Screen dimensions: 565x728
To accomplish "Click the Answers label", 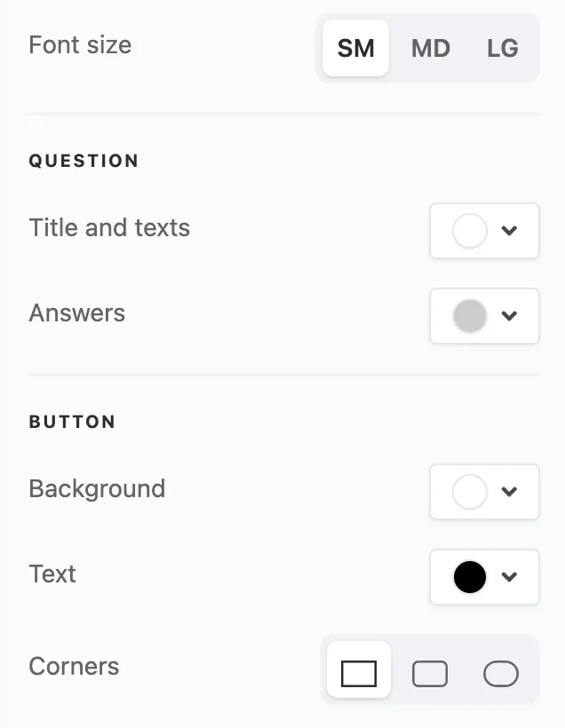I will click(77, 313).
